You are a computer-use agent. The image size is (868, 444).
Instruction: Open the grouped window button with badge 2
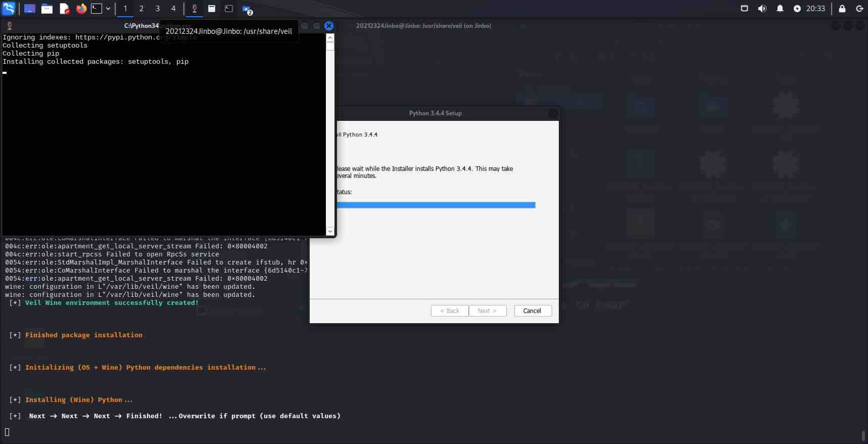click(247, 9)
